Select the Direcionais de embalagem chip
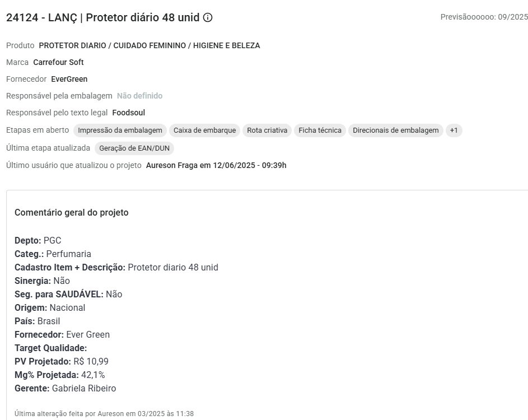The width and height of the screenshot is (528, 420). 395,130
